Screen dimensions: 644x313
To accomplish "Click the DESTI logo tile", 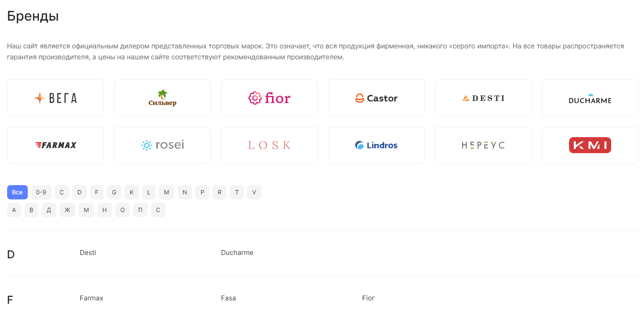I will (483, 98).
